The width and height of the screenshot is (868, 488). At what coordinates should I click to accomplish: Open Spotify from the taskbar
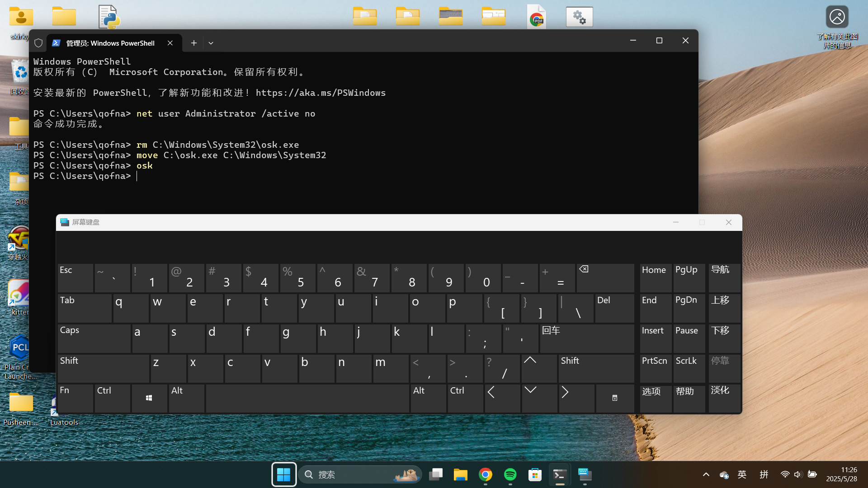(x=510, y=474)
